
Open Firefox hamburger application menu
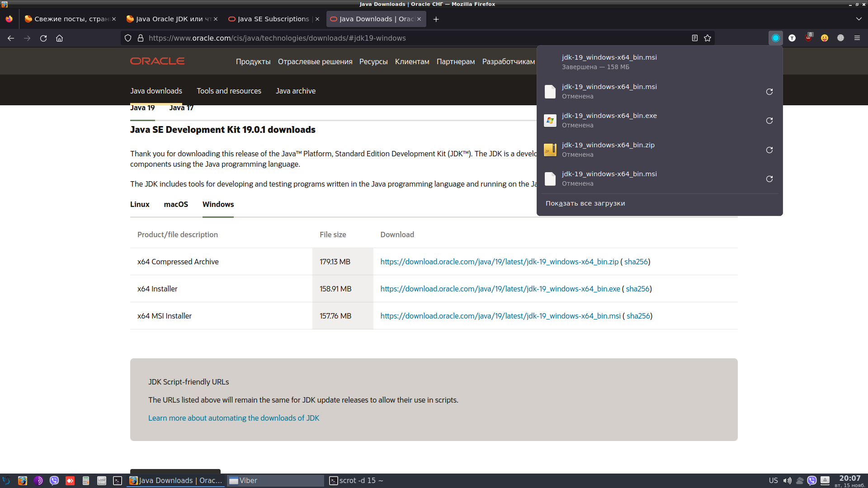click(857, 38)
